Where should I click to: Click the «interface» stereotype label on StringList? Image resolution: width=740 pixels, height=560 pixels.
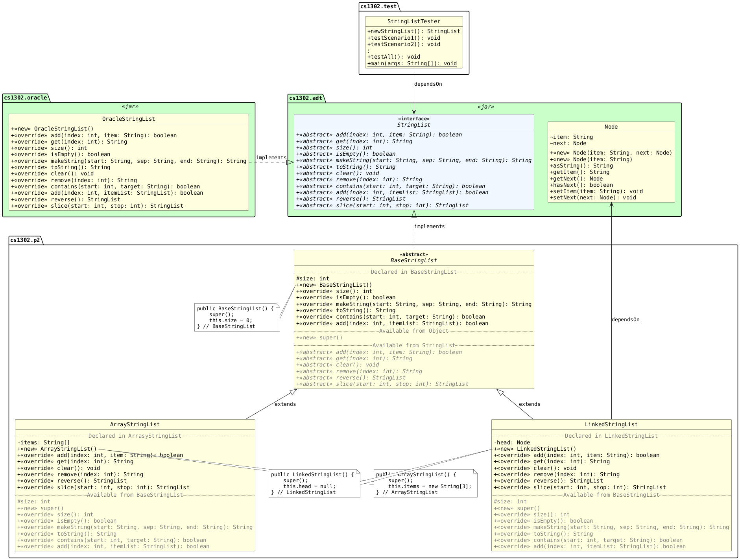[413, 118]
